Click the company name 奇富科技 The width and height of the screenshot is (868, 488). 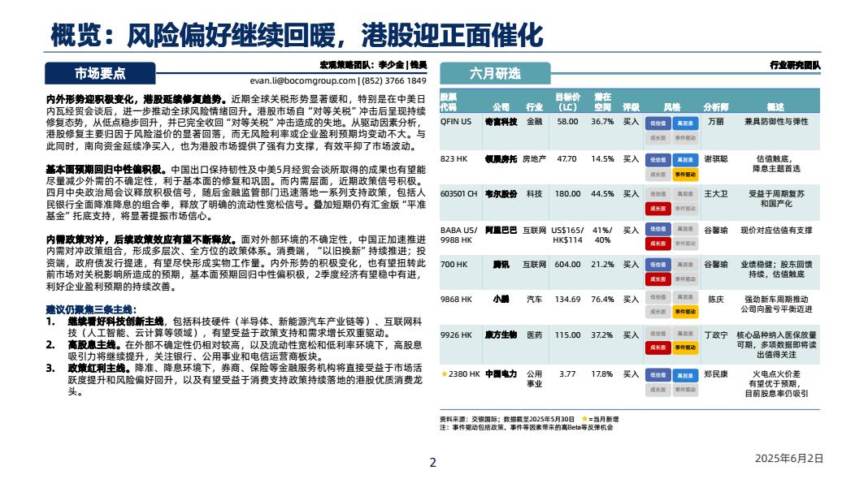501,122
